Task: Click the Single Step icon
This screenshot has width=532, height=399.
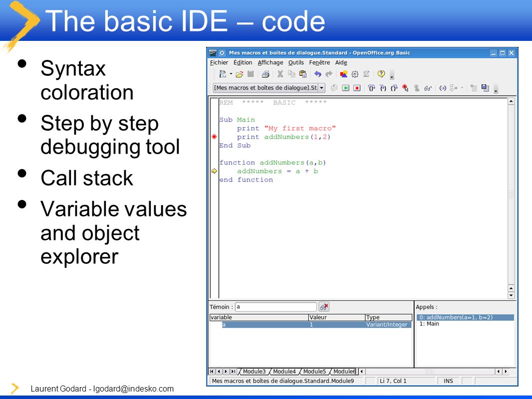Action: coord(383,88)
